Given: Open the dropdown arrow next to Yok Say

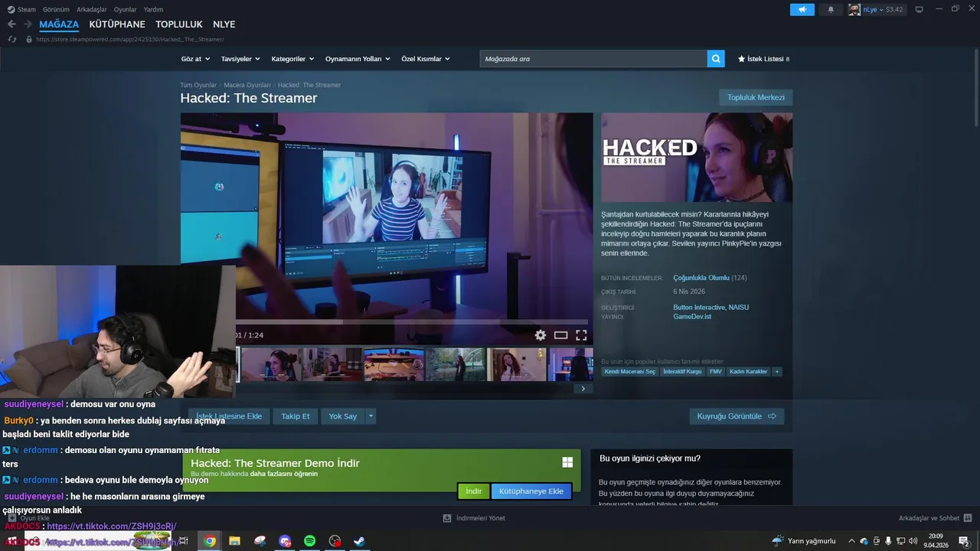Looking at the screenshot, I should (371, 416).
